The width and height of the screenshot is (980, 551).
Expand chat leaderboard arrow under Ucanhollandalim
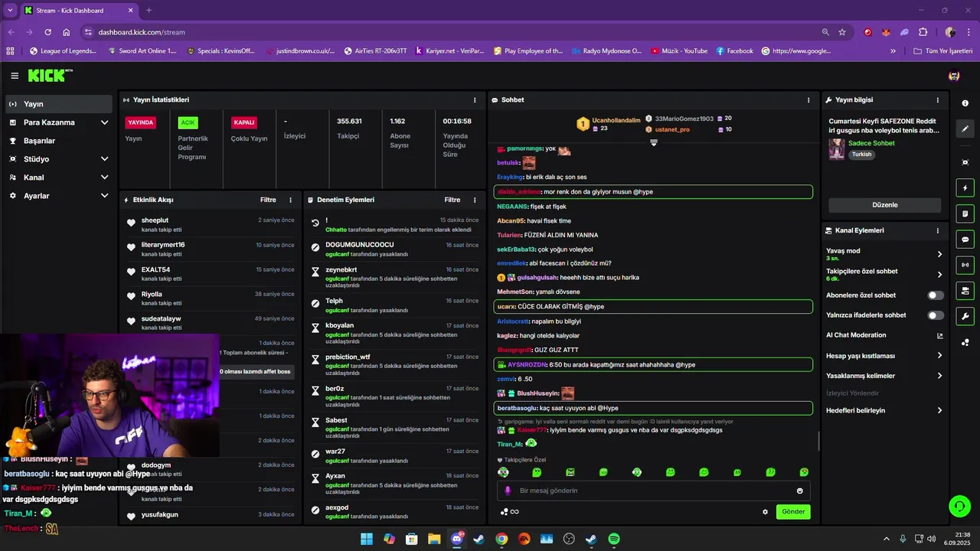654,142
